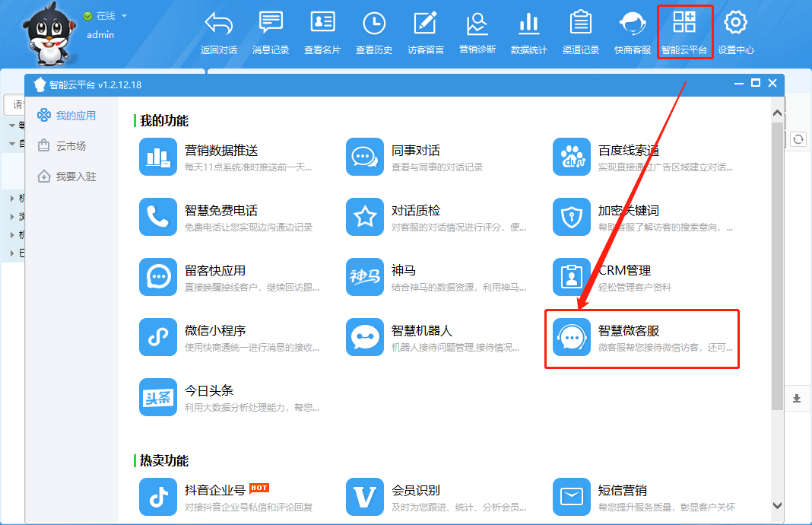Launch the 百度线索通 app
Screen dimensions: 812x525
pyautogui.click(x=572, y=157)
